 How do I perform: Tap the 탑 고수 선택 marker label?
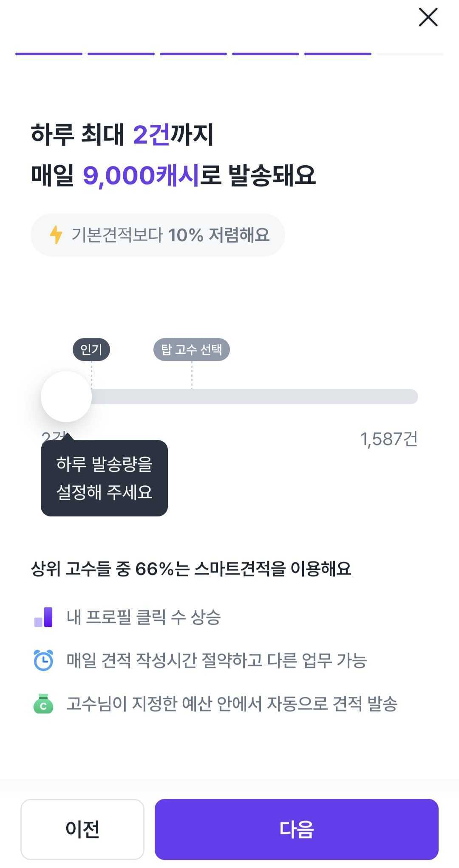point(191,349)
